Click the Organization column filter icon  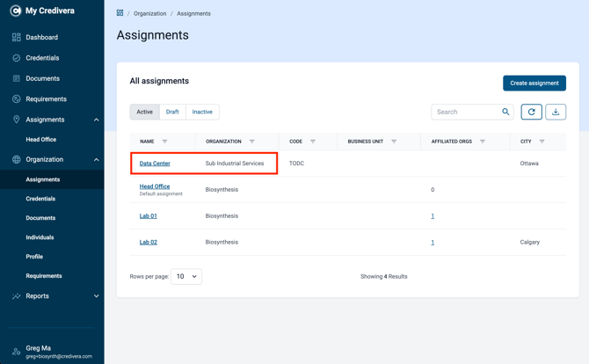(x=252, y=142)
